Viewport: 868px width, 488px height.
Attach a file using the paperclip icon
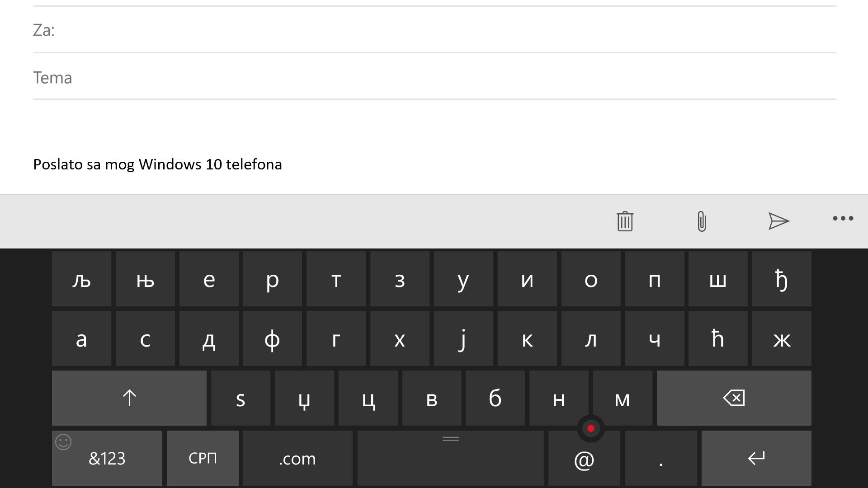click(701, 221)
